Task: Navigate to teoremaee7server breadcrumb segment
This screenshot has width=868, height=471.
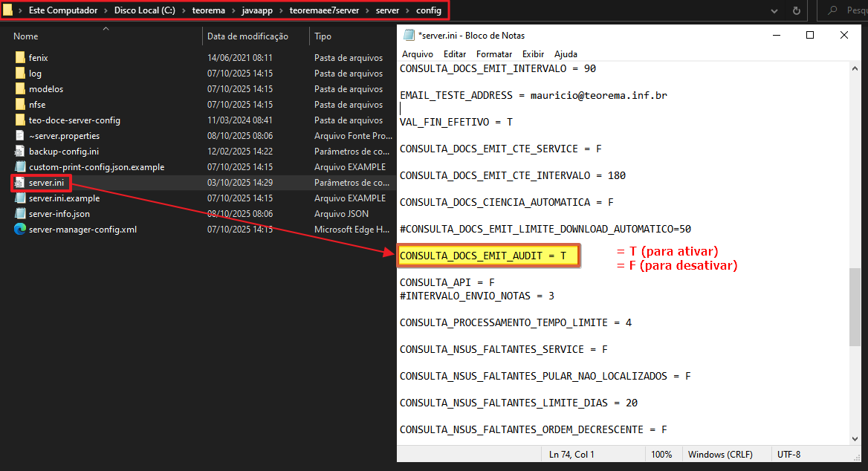Action: pyautogui.click(x=325, y=10)
